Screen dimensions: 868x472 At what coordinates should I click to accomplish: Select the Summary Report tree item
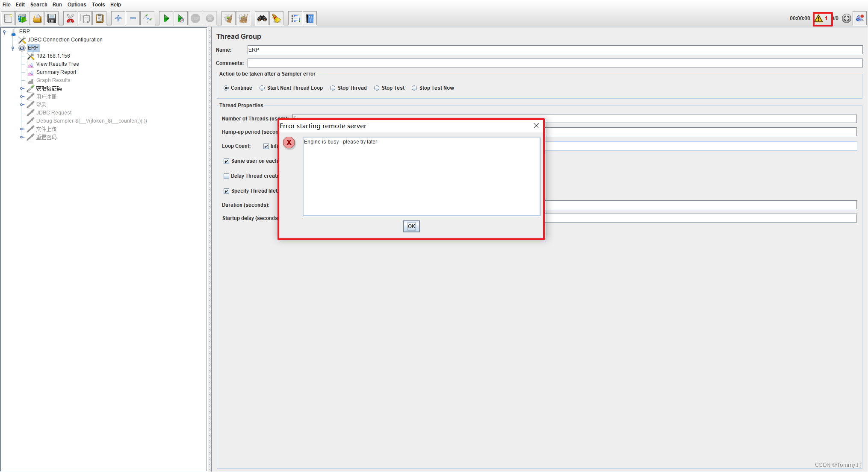point(56,72)
